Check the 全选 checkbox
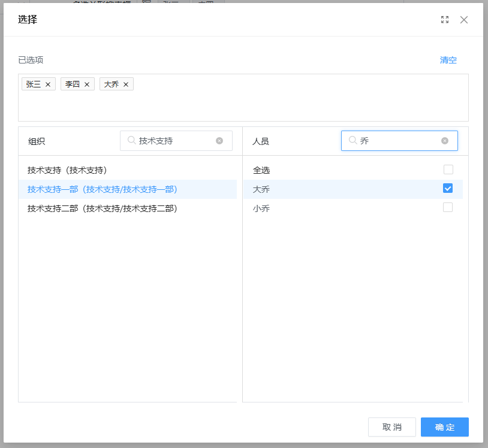The height and width of the screenshot is (448, 488). pyautogui.click(x=448, y=169)
